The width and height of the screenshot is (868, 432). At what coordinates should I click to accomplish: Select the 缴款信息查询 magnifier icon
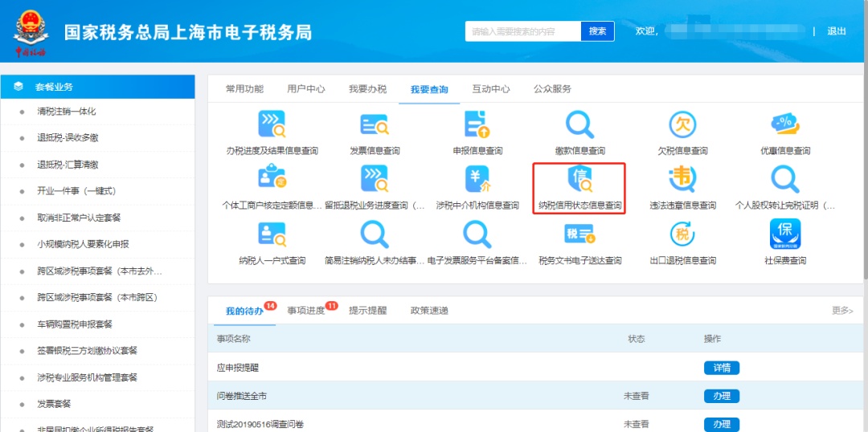579,126
